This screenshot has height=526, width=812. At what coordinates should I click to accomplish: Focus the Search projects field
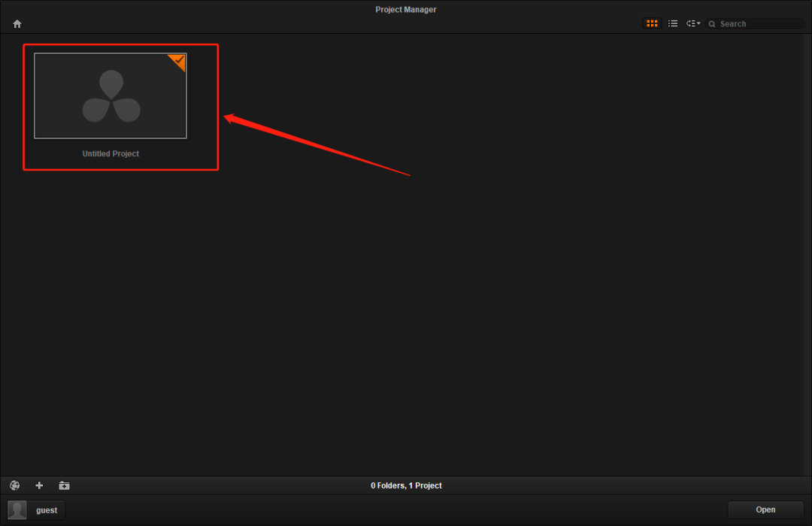(x=755, y=24)
